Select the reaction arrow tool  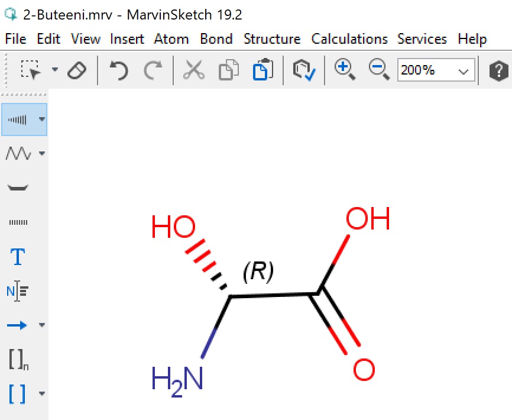click(x=17, y=325)
